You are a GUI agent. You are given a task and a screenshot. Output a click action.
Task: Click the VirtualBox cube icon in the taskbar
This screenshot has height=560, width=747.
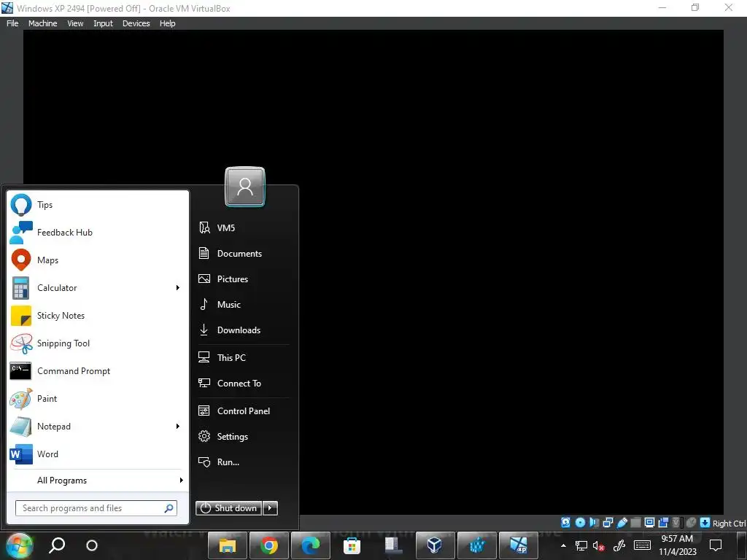point(435,545)
